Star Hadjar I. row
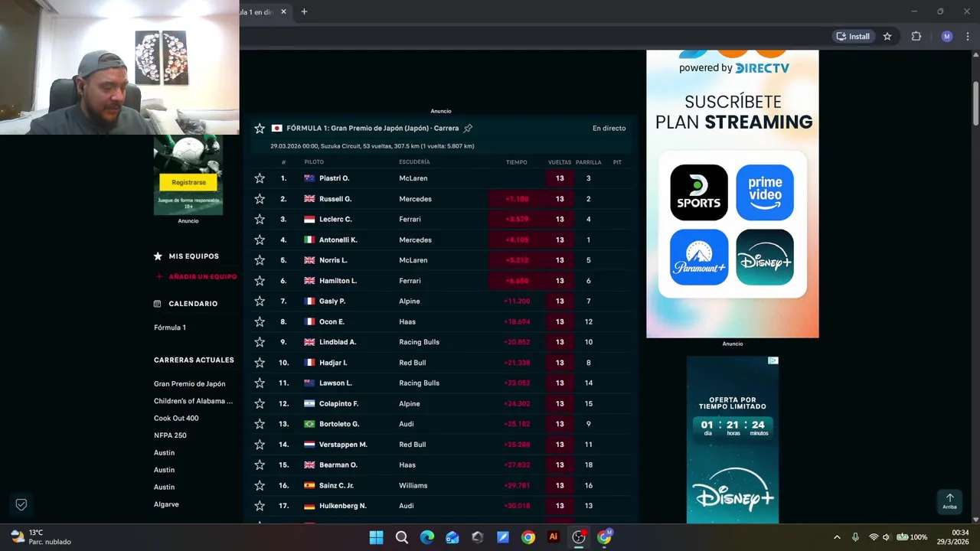The width and height of the screenshot is (980, 551). tap(260, 363)
